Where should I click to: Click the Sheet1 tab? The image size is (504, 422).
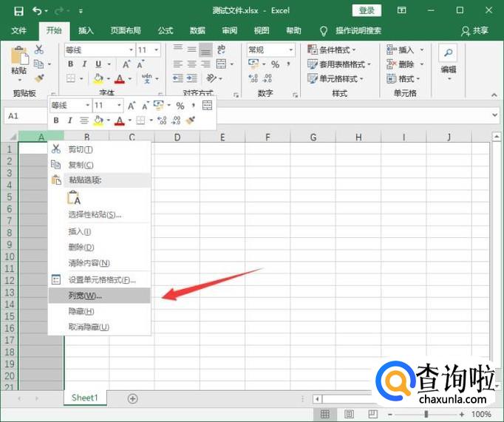(x=85, y=398)
